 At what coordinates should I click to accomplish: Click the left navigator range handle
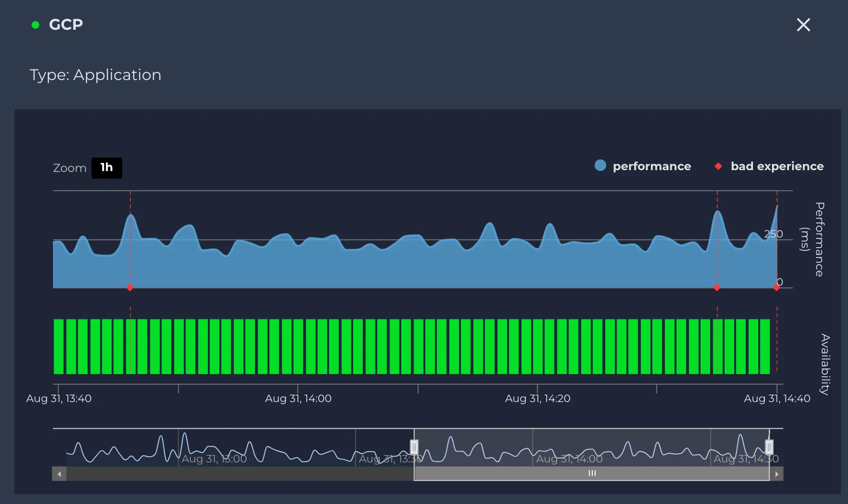click(x=414, y=447)
